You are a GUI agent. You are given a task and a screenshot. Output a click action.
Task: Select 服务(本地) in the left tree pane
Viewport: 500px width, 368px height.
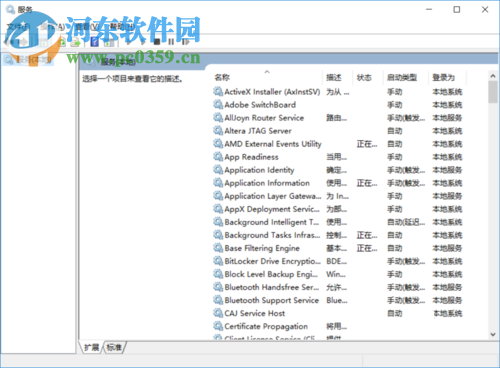28,60
